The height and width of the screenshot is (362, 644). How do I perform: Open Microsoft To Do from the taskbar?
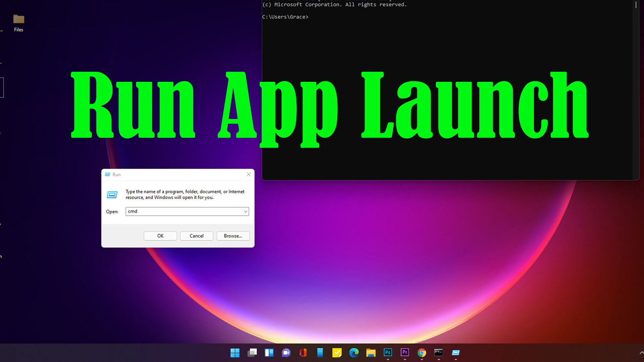click(337, 353)
